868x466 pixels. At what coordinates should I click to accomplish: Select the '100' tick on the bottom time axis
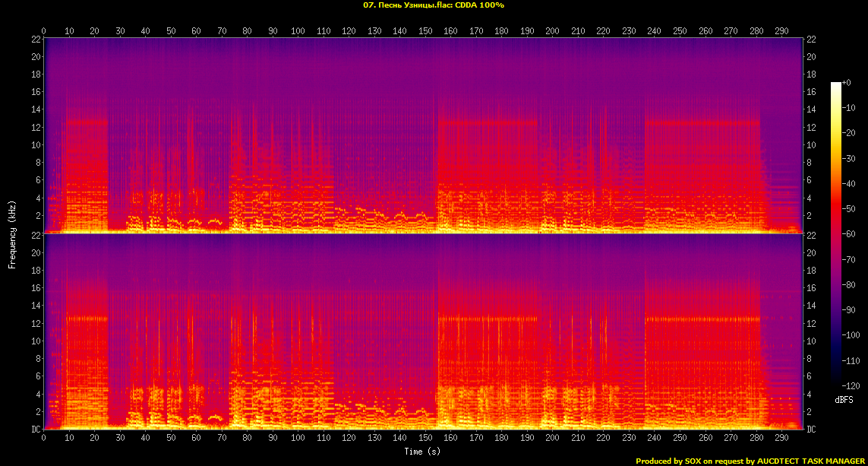(x=298, y=439)
